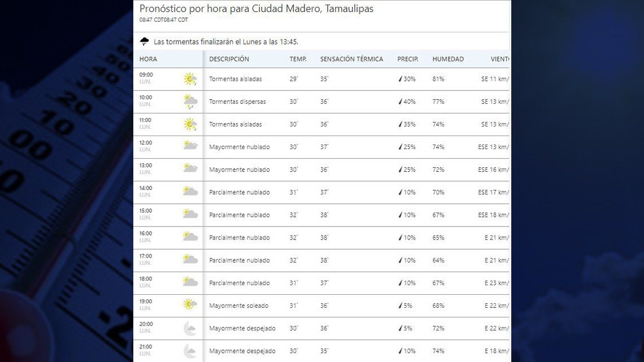The height and width of the screenshot is (362, 644).
Task: Click the HUMEDAD column header
Action: click(x=448, y=59)
